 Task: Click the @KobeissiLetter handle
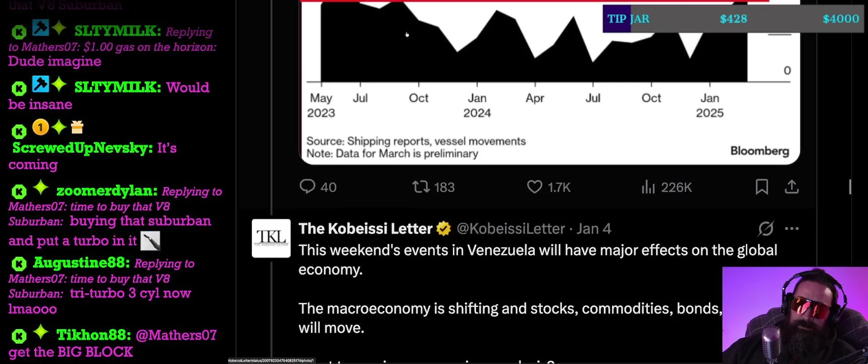tap(510, 229)
